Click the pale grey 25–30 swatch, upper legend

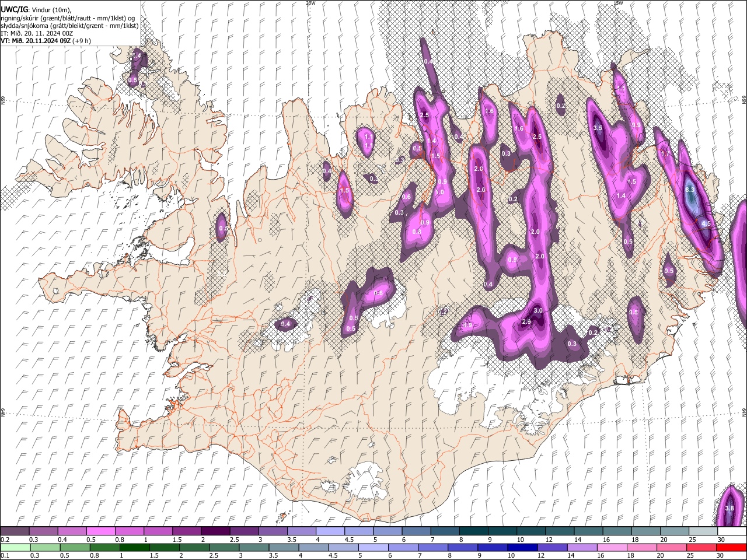click(x=702, y=531)
